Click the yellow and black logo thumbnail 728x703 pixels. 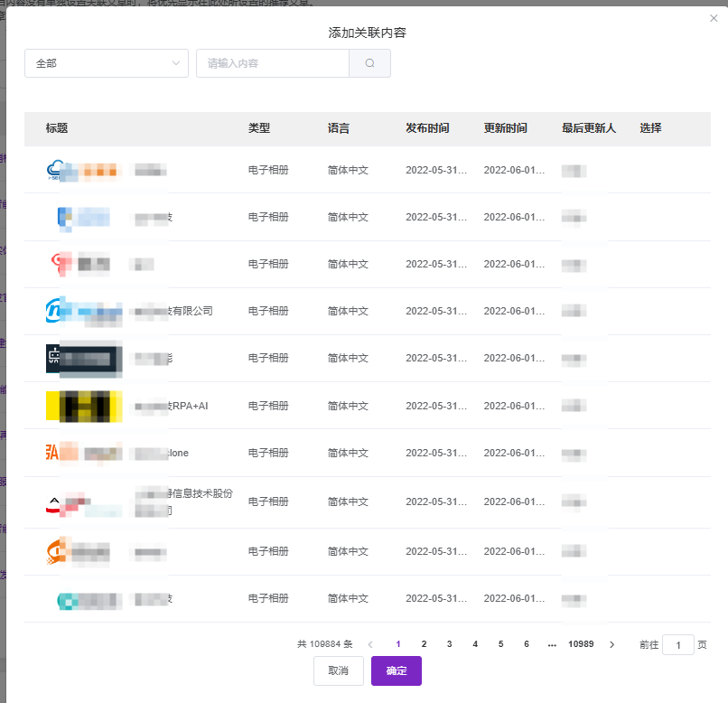[x=83, y=406]
